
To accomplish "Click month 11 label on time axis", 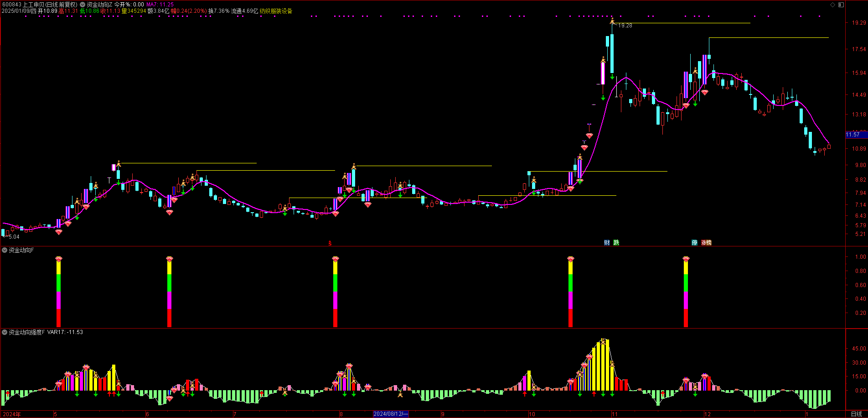I will [615, 414].
